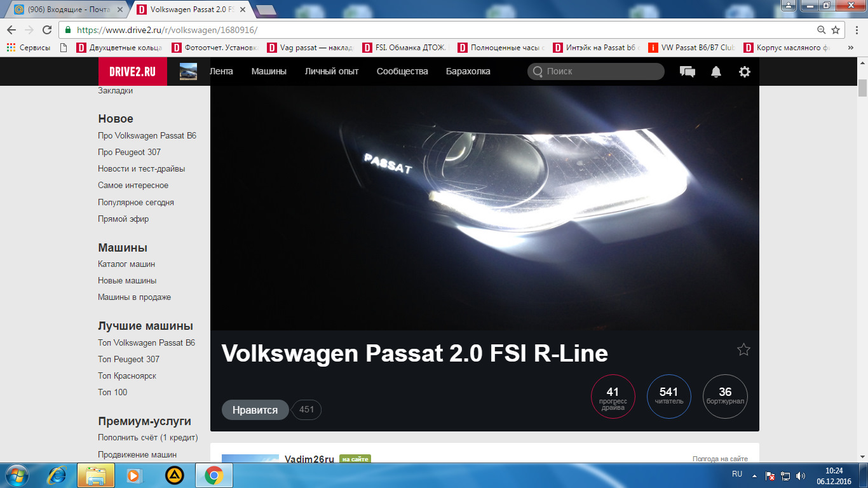Open 36 бортжурнал circle

click(x=725, y=397)
